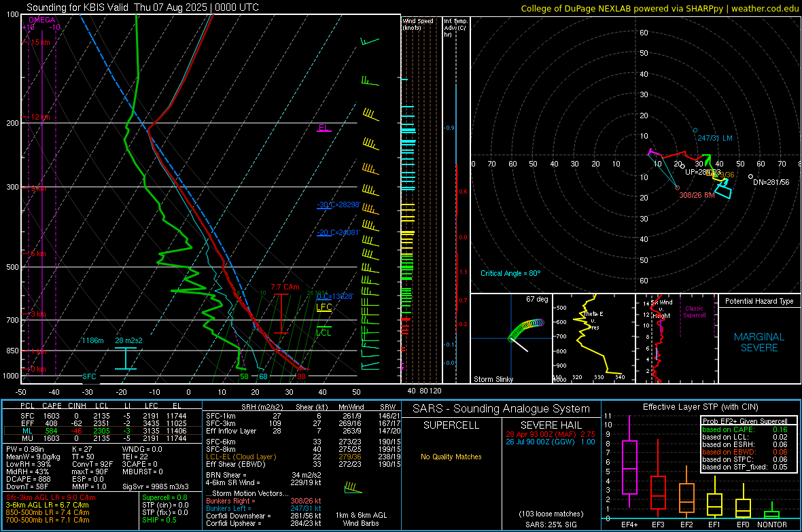Click the 'No Quality Matches' supercell text
Screen dimensions: 802x532
(x=451, y=457)
